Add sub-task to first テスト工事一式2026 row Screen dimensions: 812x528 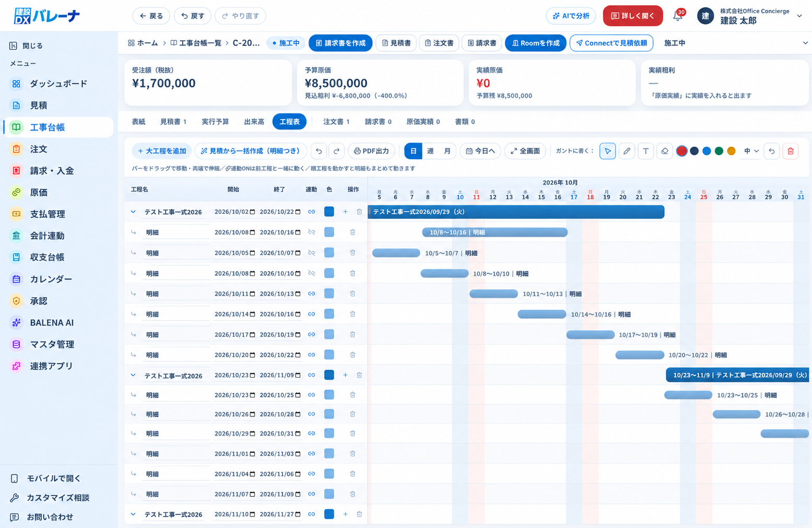(345, 212)
